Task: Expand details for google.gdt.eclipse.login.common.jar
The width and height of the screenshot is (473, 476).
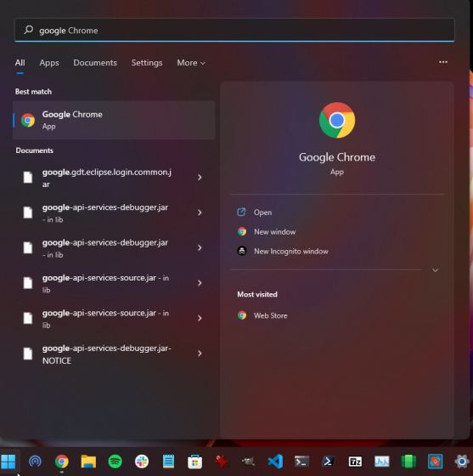Action: coord(200,178)
